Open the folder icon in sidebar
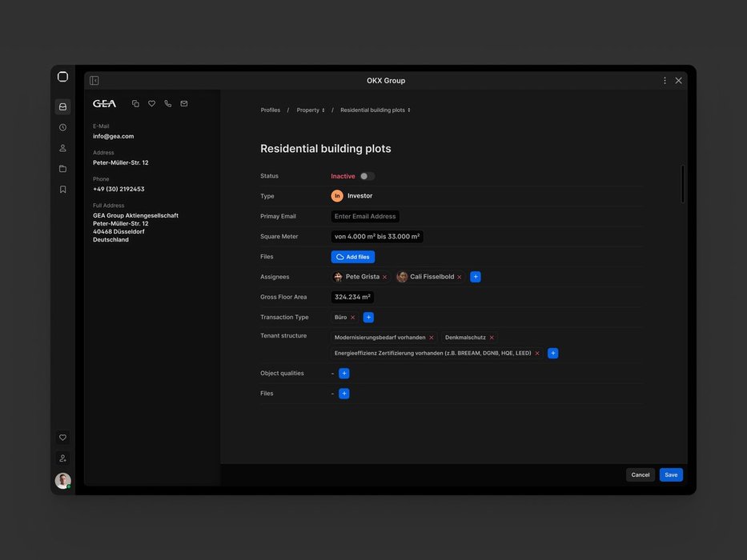 (62, 169)
